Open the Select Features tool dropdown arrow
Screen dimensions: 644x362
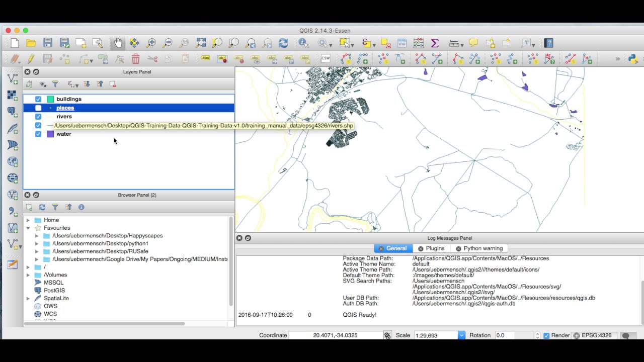coord(353,45)
